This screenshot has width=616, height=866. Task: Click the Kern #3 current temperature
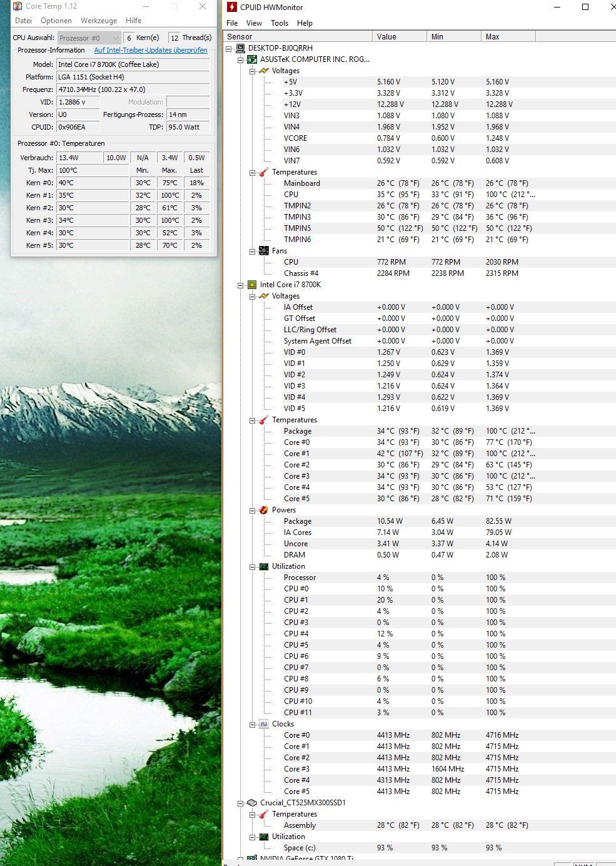93,220
